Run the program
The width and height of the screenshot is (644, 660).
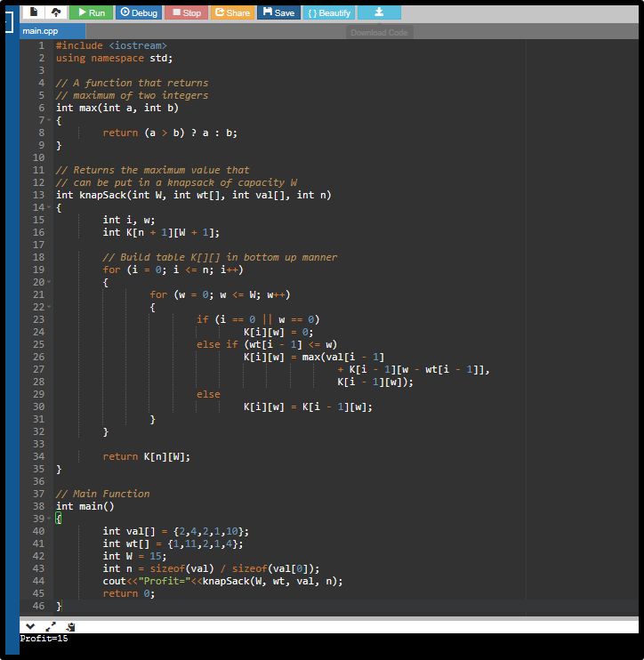tap(91, 12)
